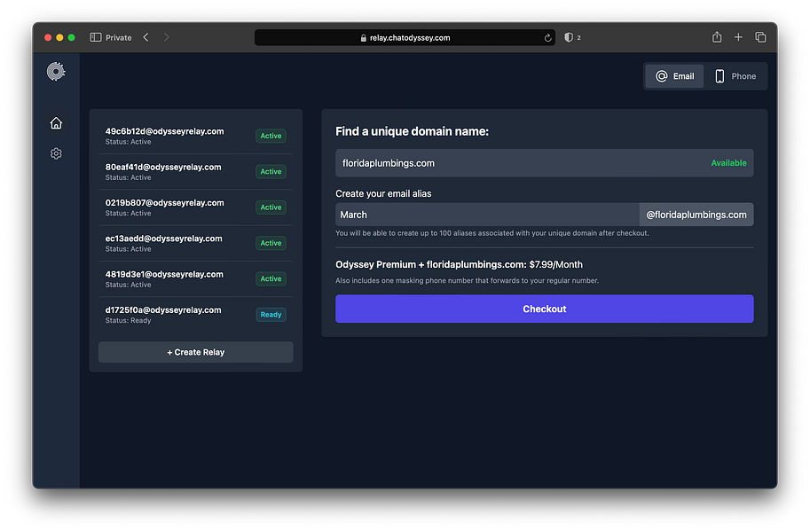Image resolution: width=810 pixels, height=532 pixels.
Task: Click Active badge for 0219b807 relay
Action: [271, 207]
